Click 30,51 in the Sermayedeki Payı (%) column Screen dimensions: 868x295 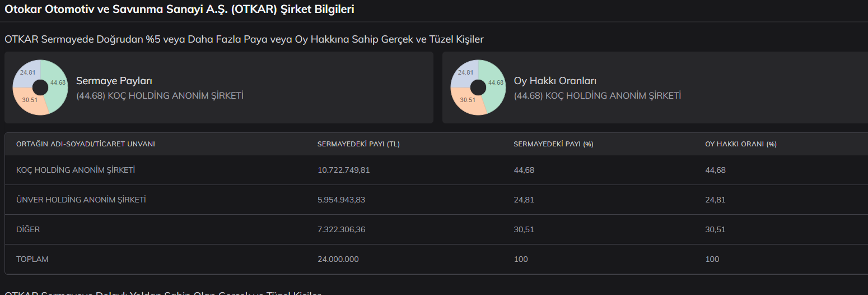(x=524, y=229)
